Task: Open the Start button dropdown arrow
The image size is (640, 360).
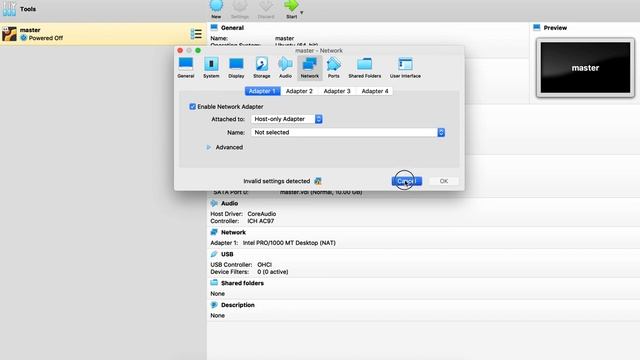Action: [x=302, y=13]
